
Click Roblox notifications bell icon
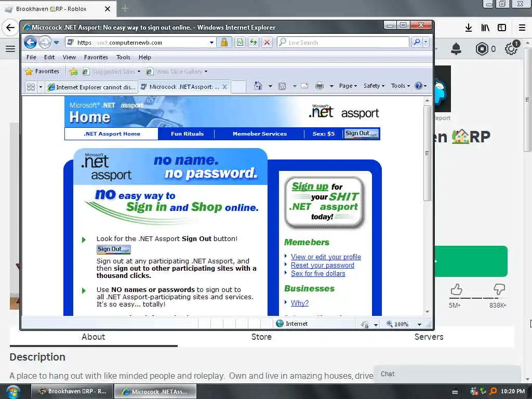[x=456, y=49]
